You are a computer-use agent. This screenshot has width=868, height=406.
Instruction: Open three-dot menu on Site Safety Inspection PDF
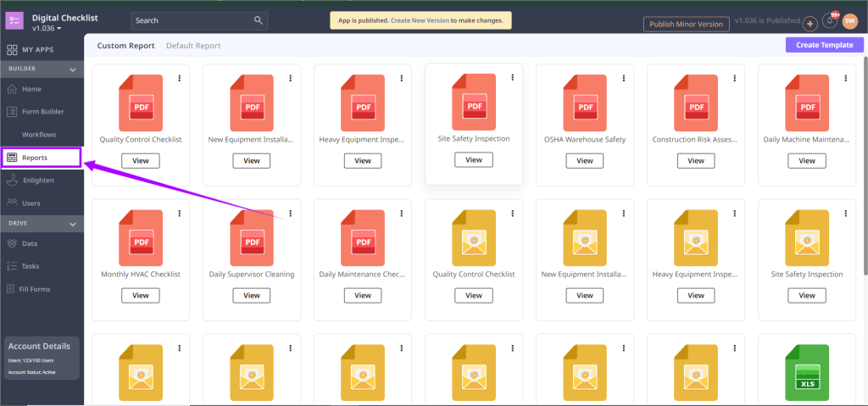(512, 77)
